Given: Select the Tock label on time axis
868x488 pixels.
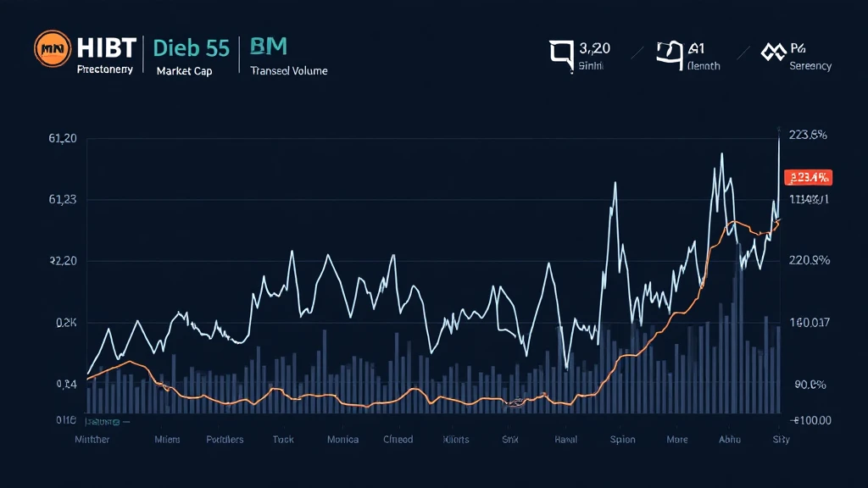Looking at the screenshot, I should point(282,439).
